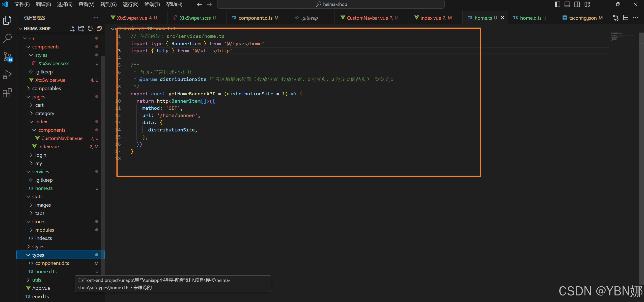The height and width of the screenshot is (302, 644).
Task: Open the Search view in activity bar
Action: click(7, 38)
